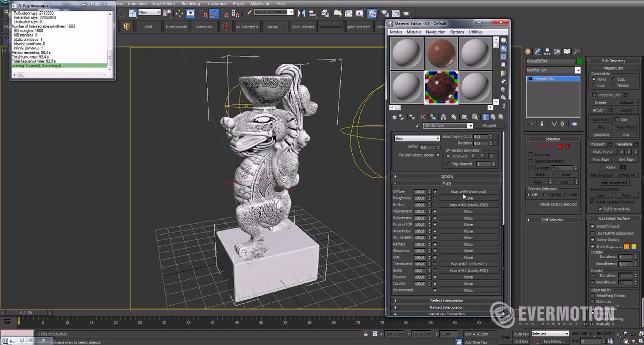This screenshot has height=345, width=644.
Task: Click the QuickSlice button
Action: 601,135
